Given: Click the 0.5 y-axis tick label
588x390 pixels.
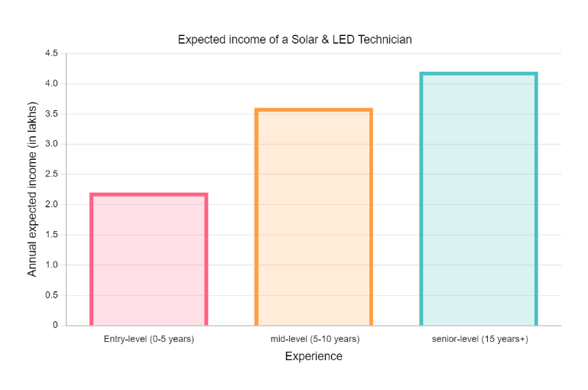Looking at the screenshot, I should [51, 295].
